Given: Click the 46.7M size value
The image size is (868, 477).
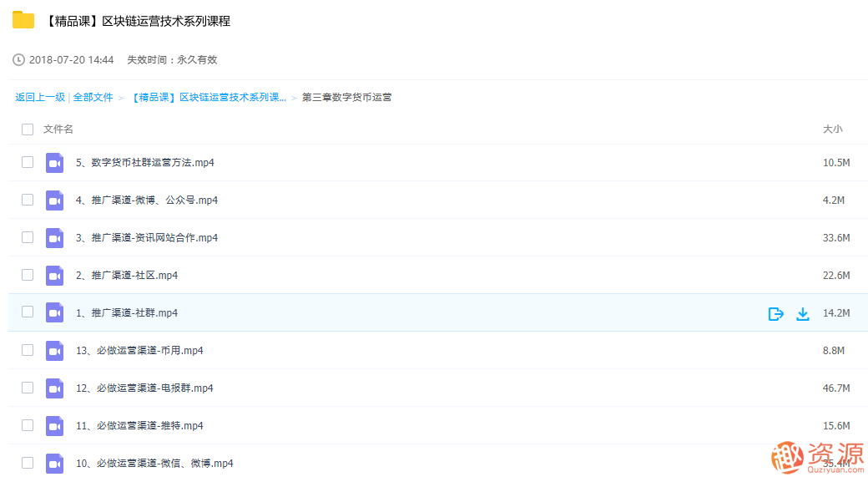Looking at the screenshot, I should (836, 388).
